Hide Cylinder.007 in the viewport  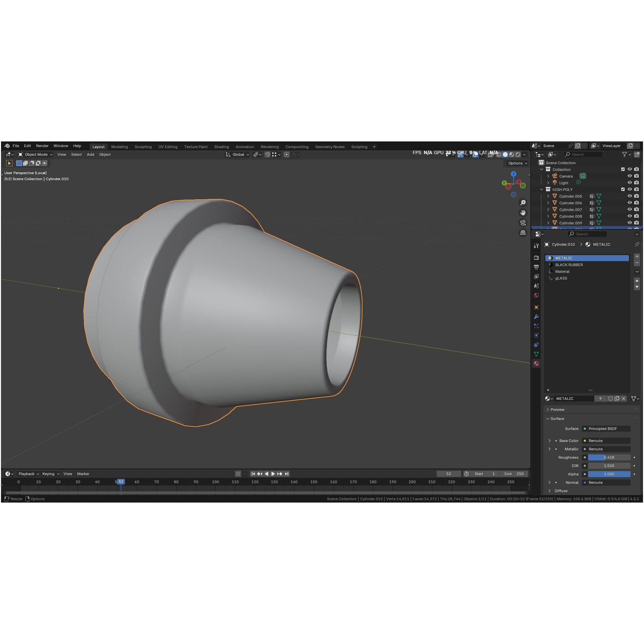click(x=630, y=210)
